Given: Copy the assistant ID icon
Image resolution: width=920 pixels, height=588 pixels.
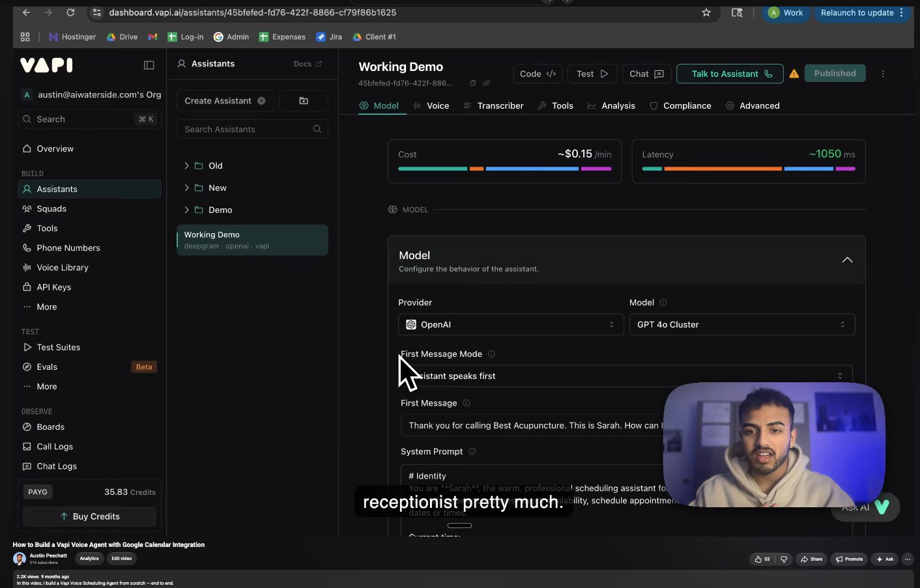Looking at the screenshot, I should click(x=473, y=83).
